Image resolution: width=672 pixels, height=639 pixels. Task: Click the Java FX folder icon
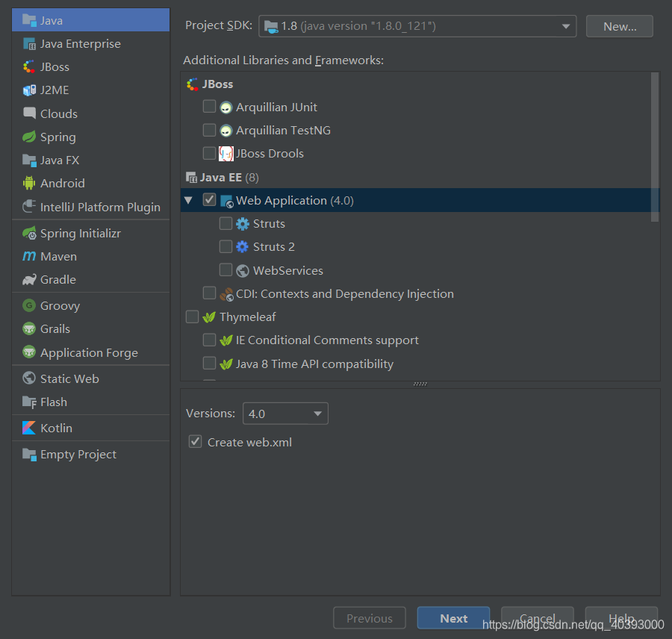tap(29, 160)
